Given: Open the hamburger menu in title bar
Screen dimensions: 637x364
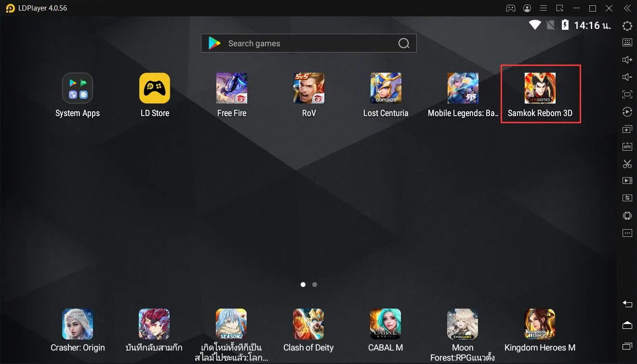Looking at the screenshot, I should pos(544,8).
